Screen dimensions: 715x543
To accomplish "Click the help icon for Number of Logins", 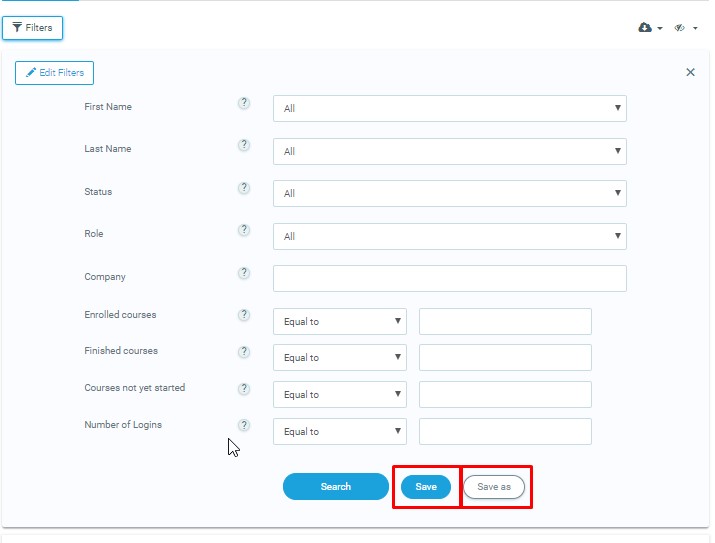I will point(244,425).
